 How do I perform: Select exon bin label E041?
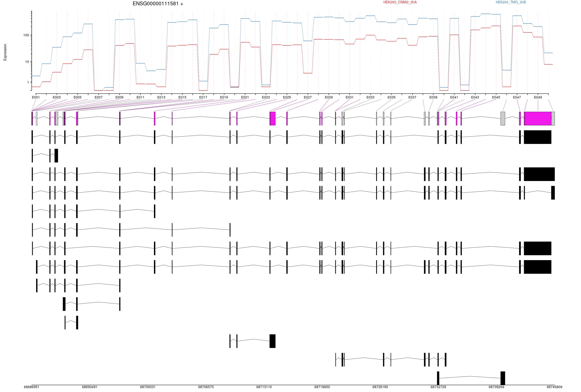[x=454, y=97]
